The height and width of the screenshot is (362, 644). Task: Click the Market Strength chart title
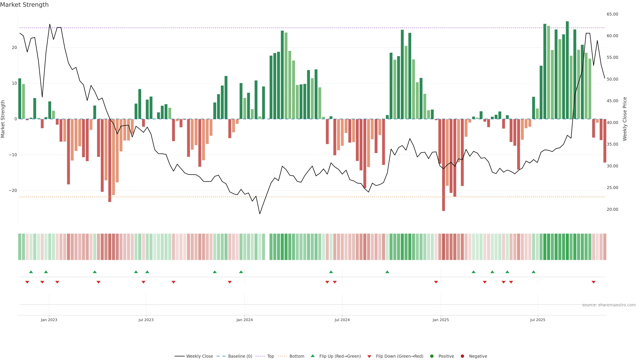click(24, 5)
